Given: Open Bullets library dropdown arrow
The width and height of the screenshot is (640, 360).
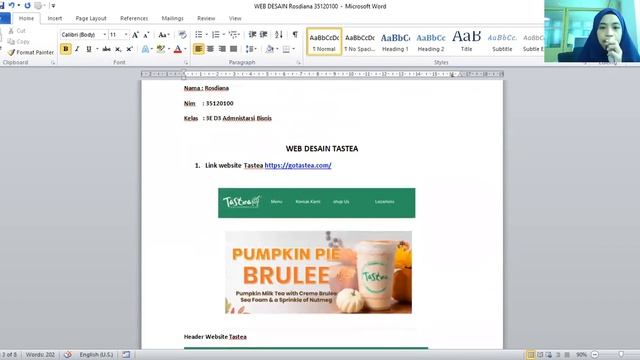Looking at the screenshot, I should 207,35.
